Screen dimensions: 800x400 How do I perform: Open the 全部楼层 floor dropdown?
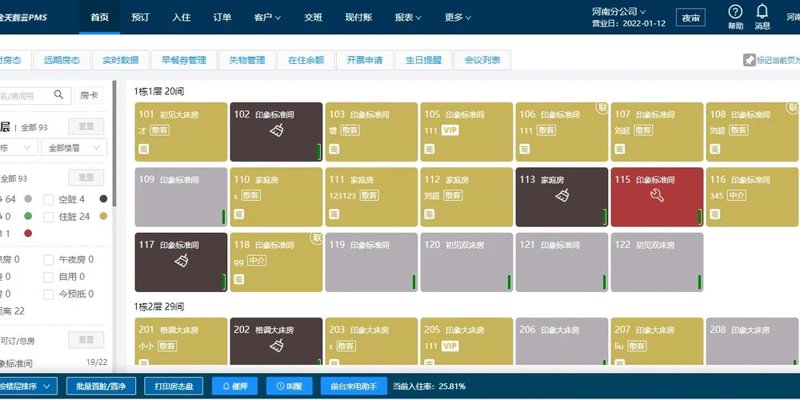point(74,147)
